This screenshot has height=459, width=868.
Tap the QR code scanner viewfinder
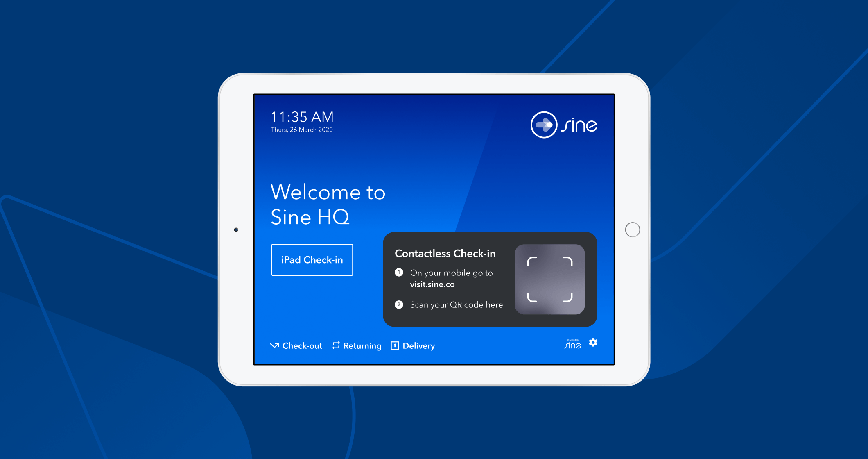(x=550, y=279)
